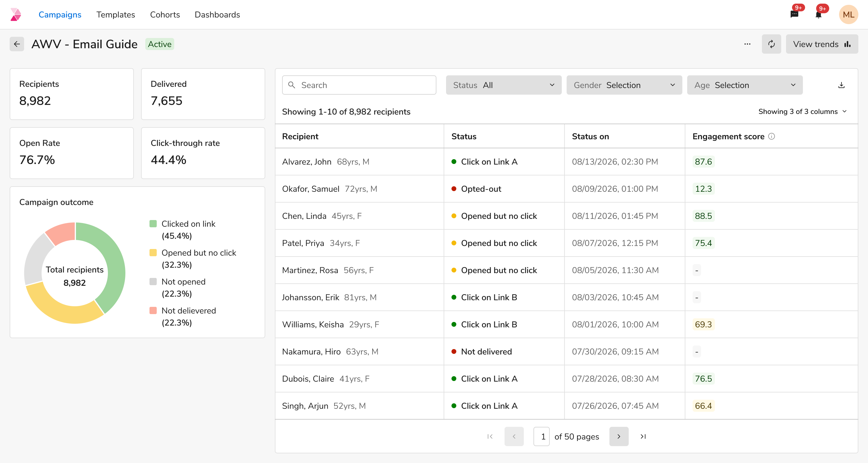Select recipient Okafor, Samuel

[x=311, y=189]
